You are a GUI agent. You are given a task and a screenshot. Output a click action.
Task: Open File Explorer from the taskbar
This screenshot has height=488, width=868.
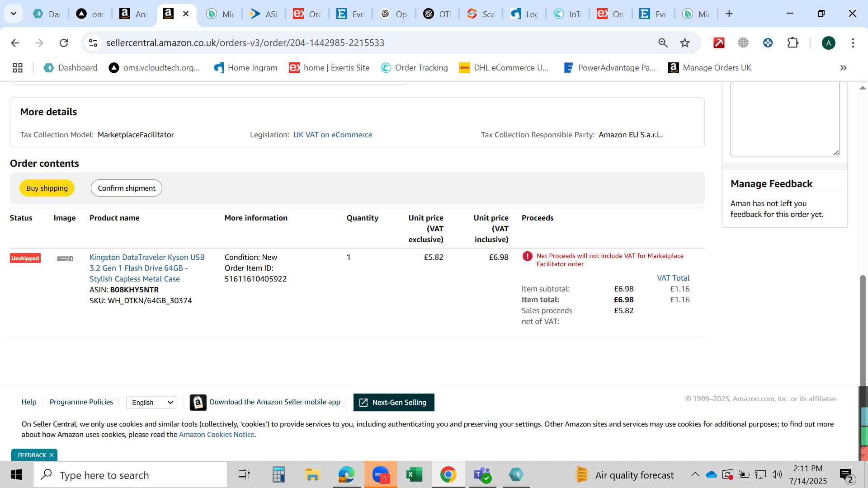click(x=312, y=475)
